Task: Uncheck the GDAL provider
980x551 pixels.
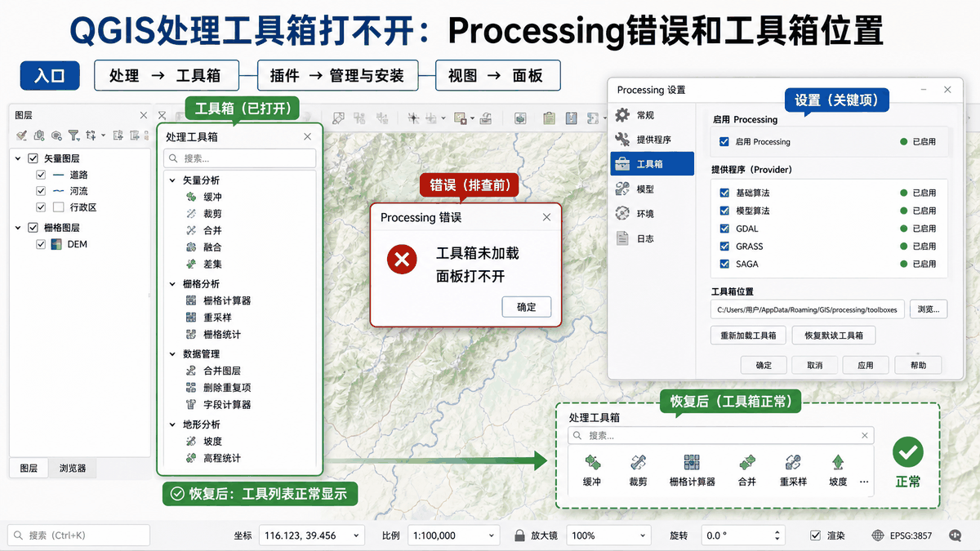Action: tap(724, 229)
